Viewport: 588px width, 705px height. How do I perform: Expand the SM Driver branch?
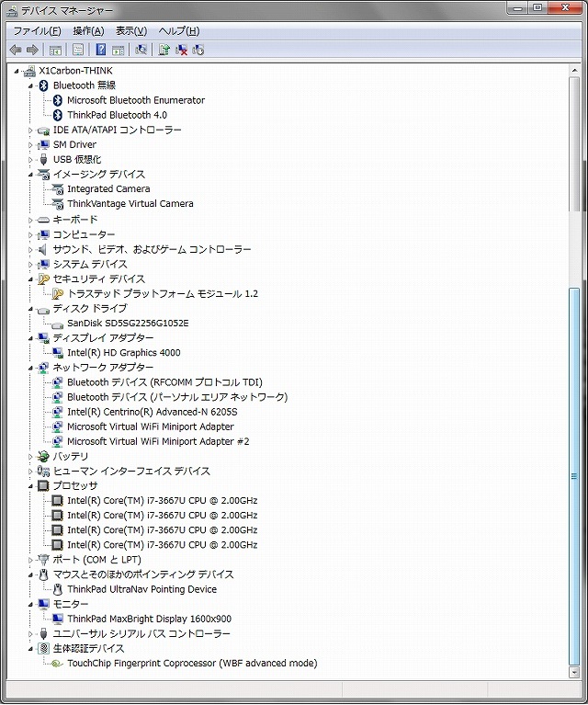tap(30, 145)
